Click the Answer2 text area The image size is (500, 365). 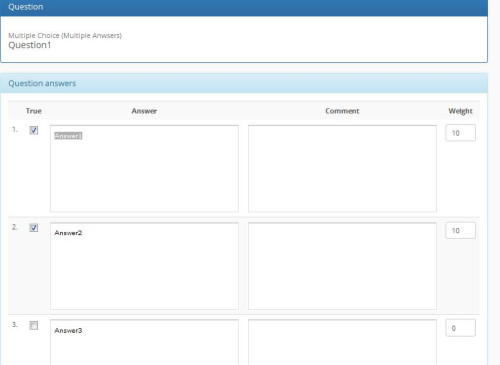[144, 266]
